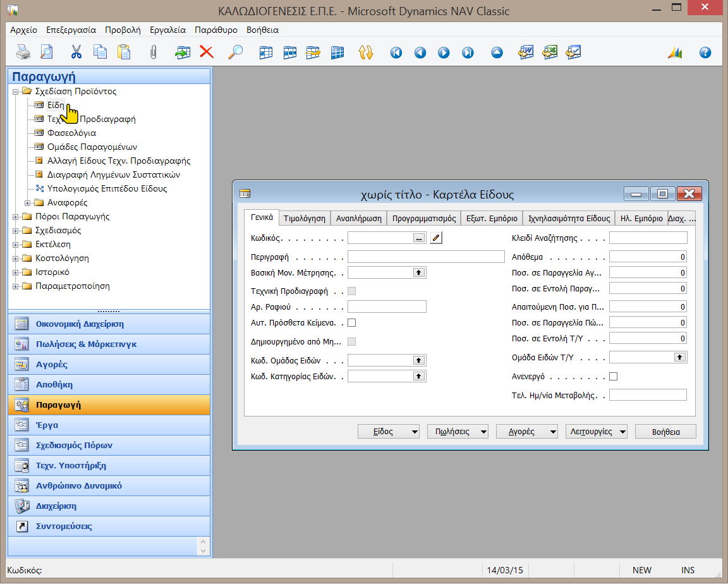Open the Επεξεργασία menu

pos(71,30)
